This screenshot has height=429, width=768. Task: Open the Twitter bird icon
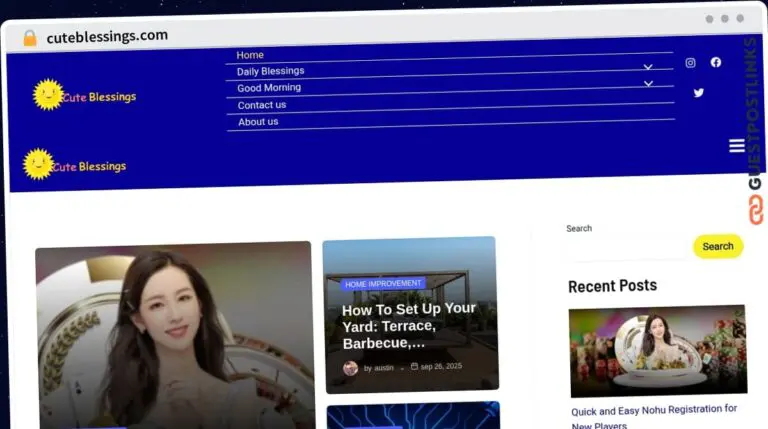tap(698, 93)
